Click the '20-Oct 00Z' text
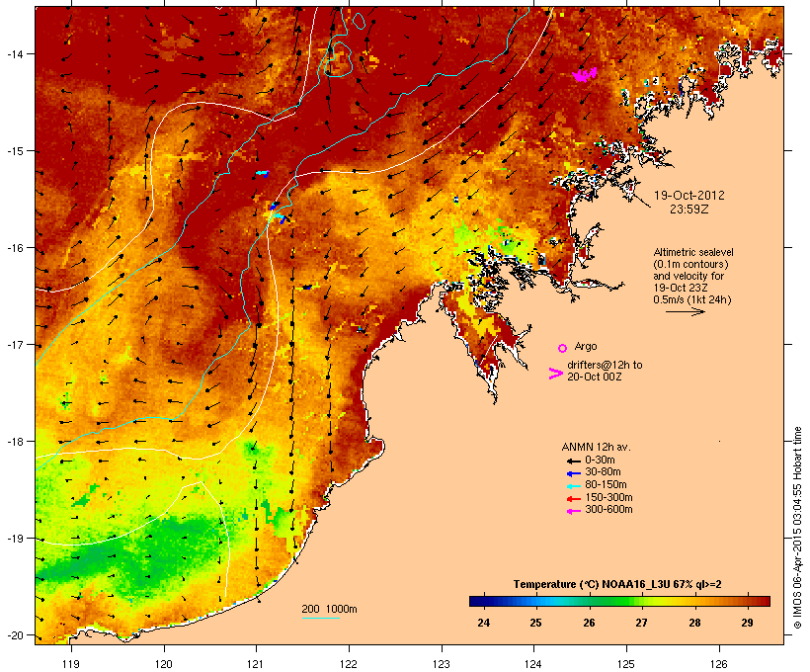This screenshot has width=810, height=672. (594, 377)
